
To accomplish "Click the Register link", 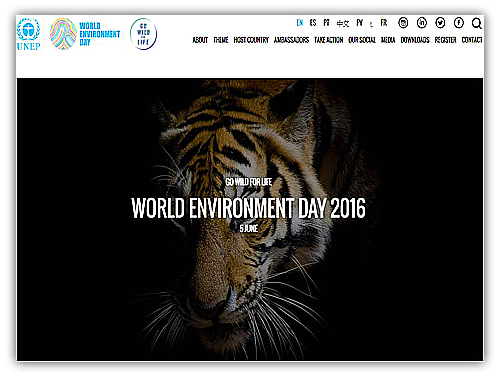I will point(445,40).
